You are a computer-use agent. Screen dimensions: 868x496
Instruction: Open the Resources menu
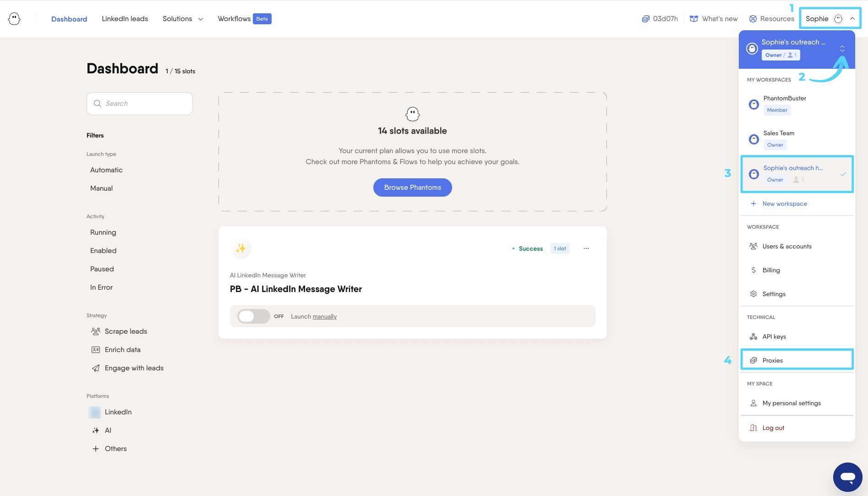772,19
